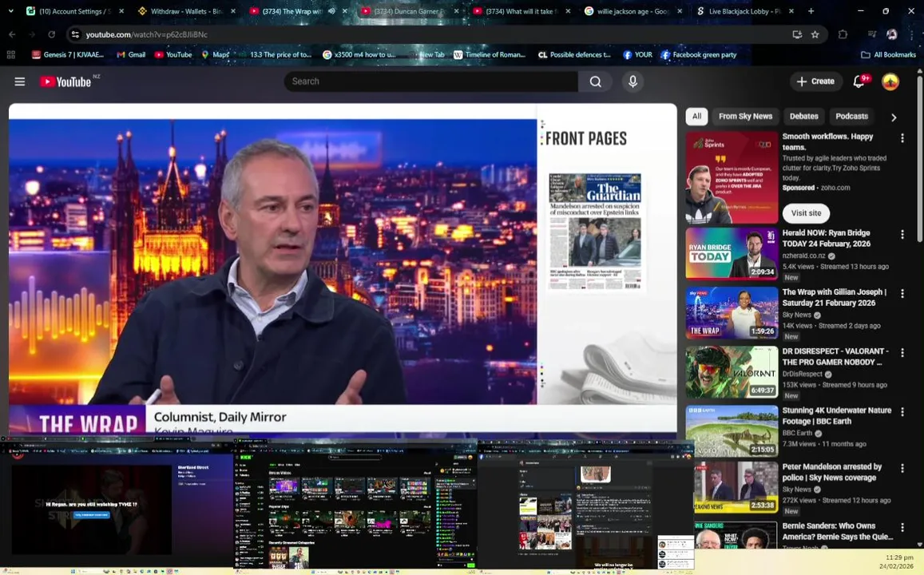
Task: View site information icon in address bar
Action: click(x=75, y=35)
